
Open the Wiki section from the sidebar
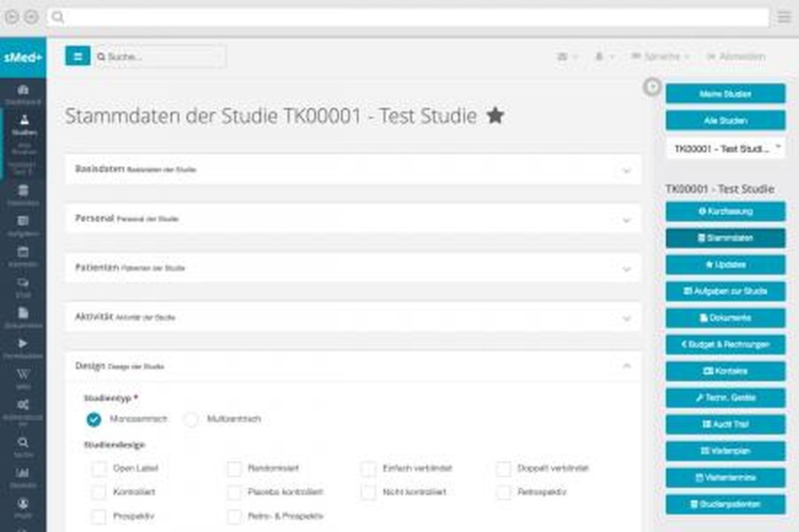click(x=22, y=374)
